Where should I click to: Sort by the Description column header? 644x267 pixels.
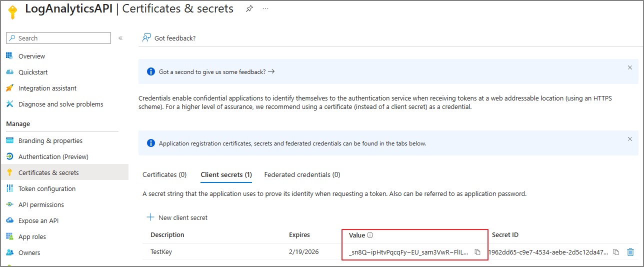pos(167,234)
